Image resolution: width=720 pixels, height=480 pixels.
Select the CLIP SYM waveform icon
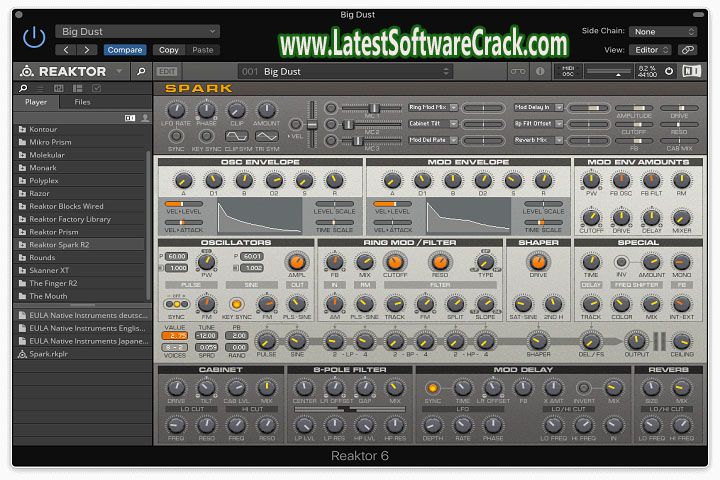click(x=236, y=136)
